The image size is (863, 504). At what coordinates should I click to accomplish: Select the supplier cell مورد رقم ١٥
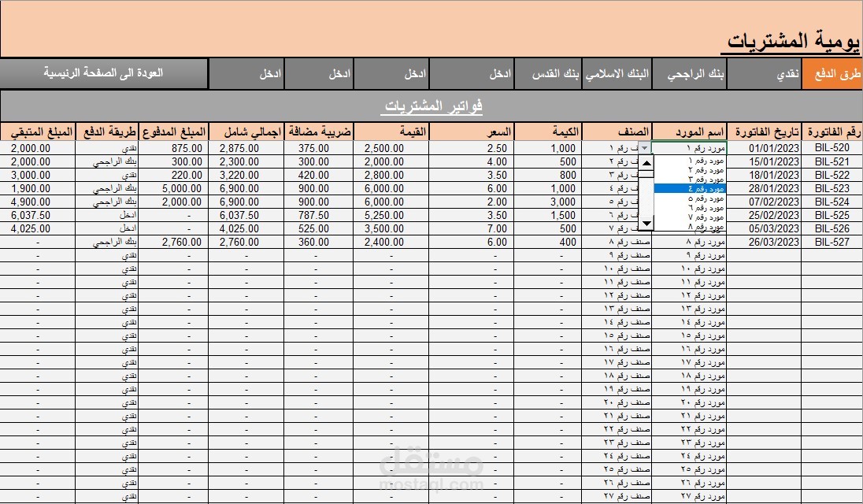tap(689, 335)
